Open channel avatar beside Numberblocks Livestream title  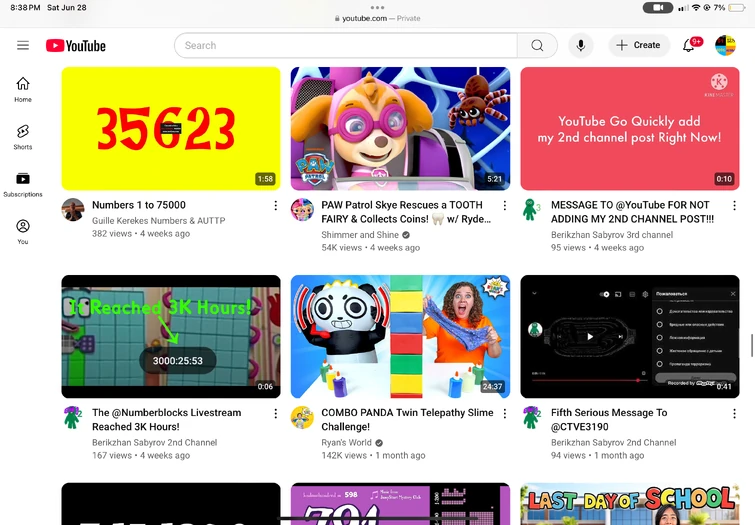73,417
